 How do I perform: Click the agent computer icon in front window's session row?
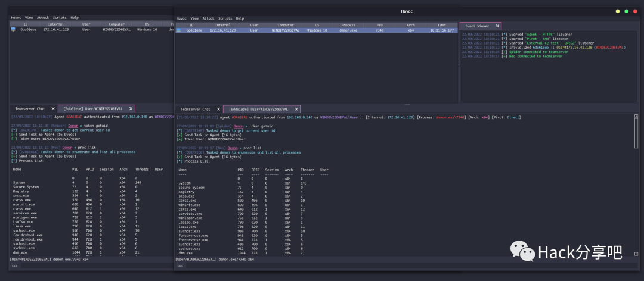click(178, 30)
